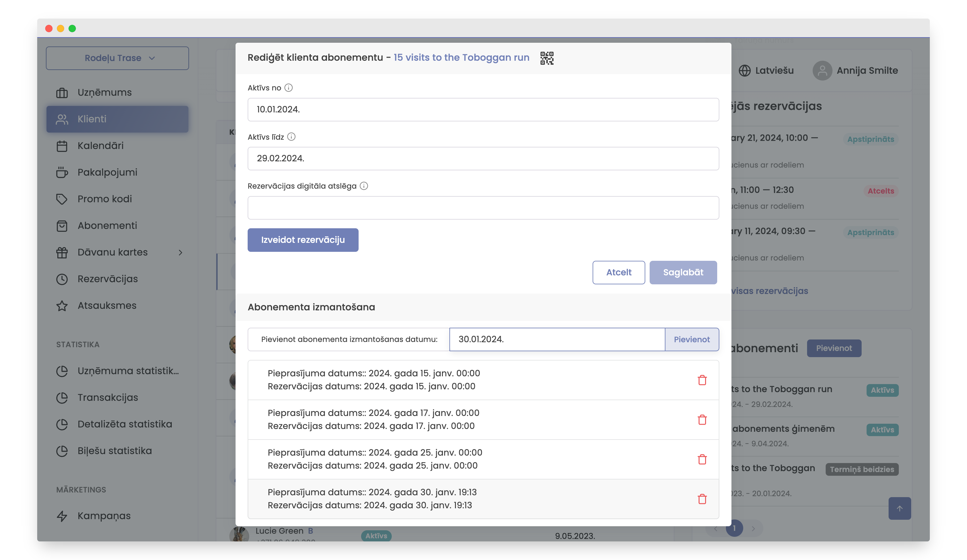Click the scroll-to-top arrow button
The height and width of the screenshot is (560, 967).
pos(899,508)
